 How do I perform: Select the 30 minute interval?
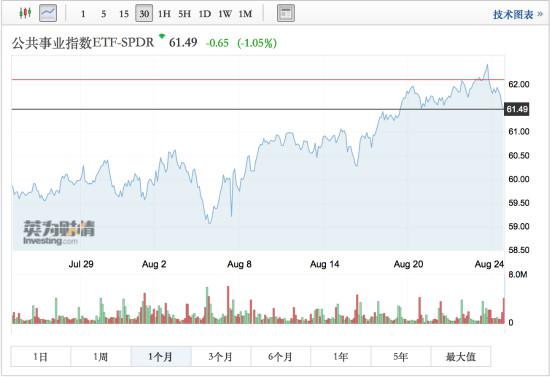click(144, 14)
